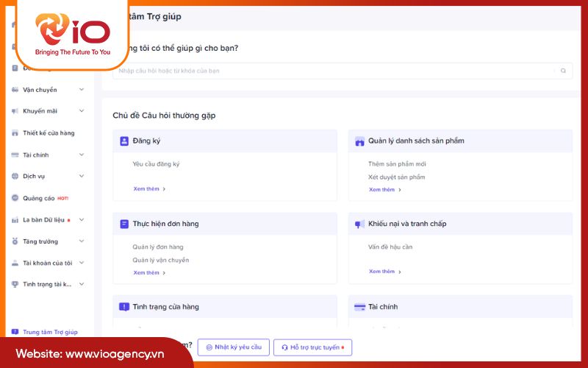This screenshot has height=368, width=588.
Task: Click the Nhật ký yêu cầu button
Action: coord(233,347)
